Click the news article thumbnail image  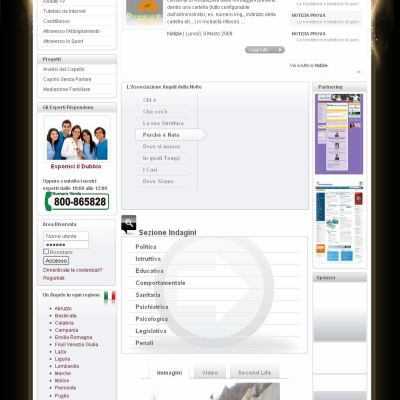[x=145, y=13]
